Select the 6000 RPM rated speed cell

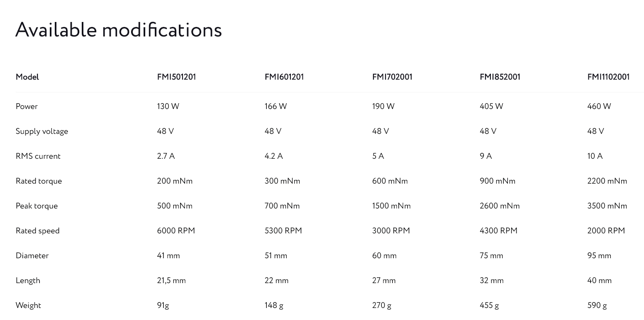click(176, 231)
